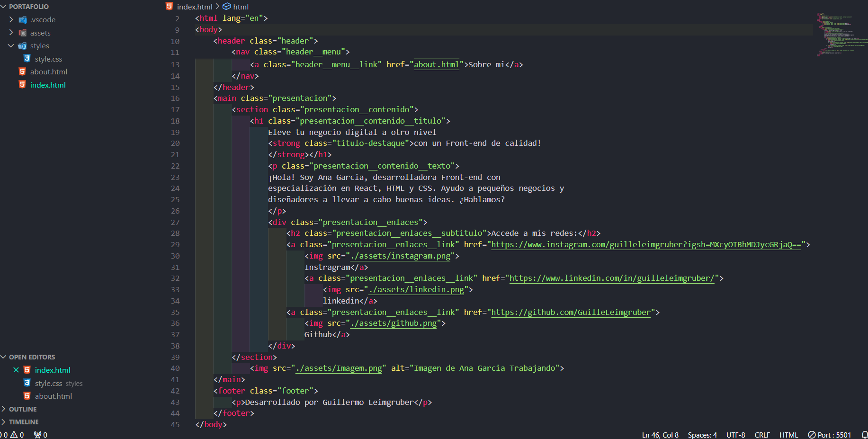Click the html symbol cube icon in breadcrumb

coord(227,7)
